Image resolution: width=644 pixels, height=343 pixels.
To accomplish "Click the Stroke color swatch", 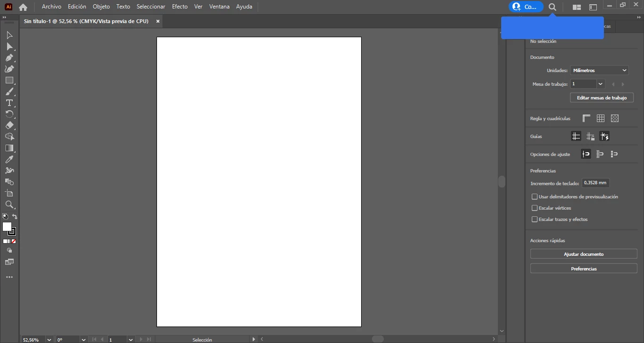I will coord(13,232).
